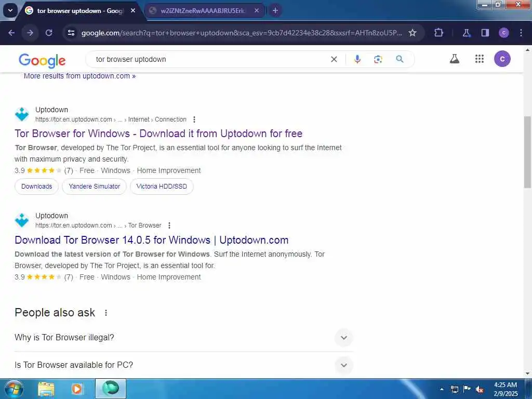Select the Yandere Simulator chip
This screenshot has height=399, width=532.
click(x=95, y=187)
